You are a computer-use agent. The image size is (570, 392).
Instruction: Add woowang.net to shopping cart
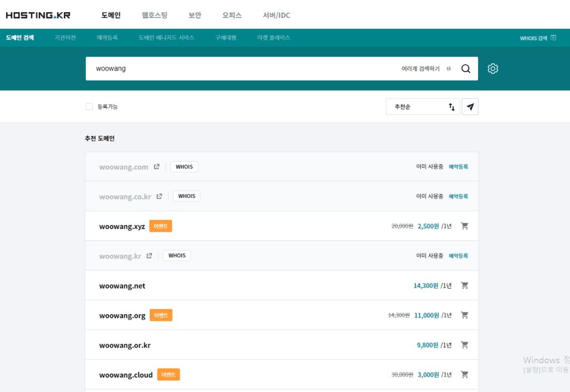point(465,286)
